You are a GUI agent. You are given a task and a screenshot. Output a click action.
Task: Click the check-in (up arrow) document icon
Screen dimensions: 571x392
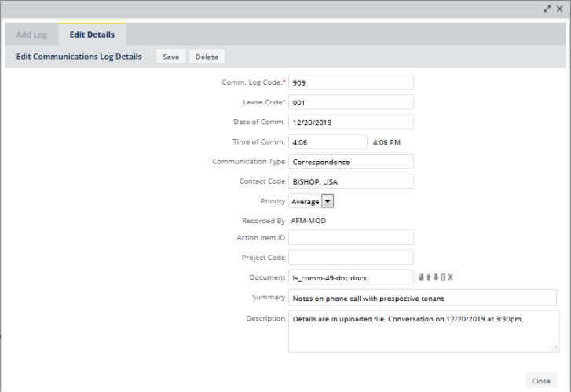tap(428, 277)
